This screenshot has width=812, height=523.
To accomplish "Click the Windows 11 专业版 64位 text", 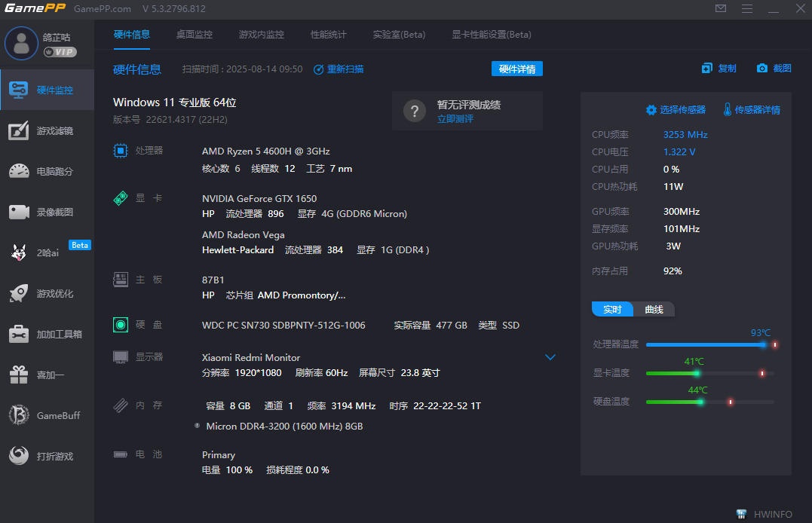I will tap(174, 102).
